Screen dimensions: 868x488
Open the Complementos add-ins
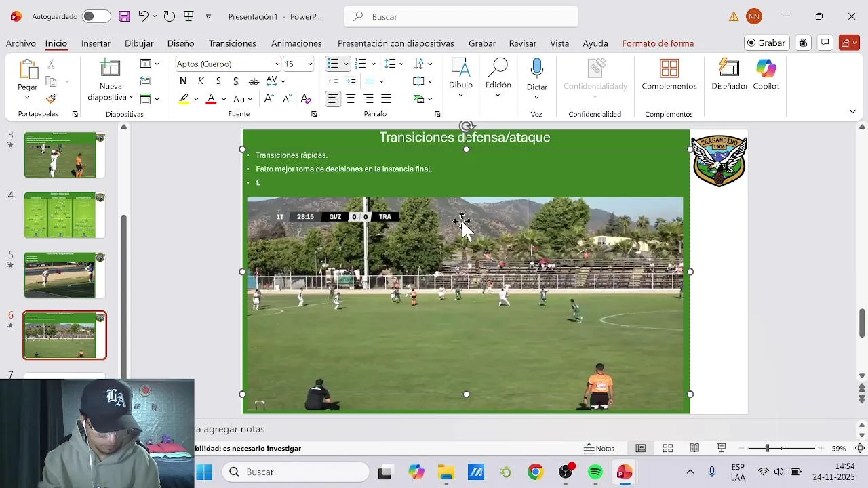click(x=669, y=75)
